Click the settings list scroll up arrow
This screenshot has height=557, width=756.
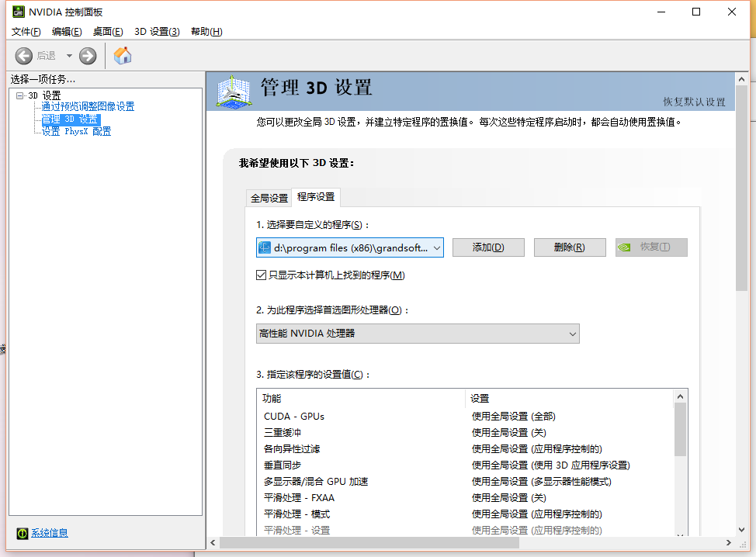click(x=680, y=396)
